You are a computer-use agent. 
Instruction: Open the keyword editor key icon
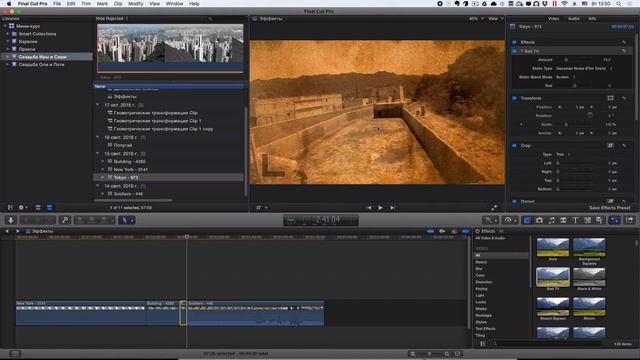65,220
